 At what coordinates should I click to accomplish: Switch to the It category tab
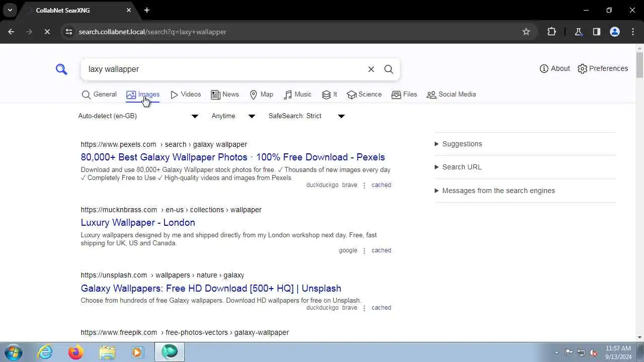(x=330, y=95)
